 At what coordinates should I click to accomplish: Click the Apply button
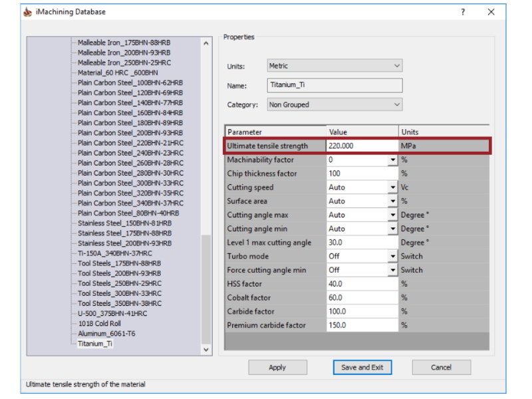pos(278,367)
